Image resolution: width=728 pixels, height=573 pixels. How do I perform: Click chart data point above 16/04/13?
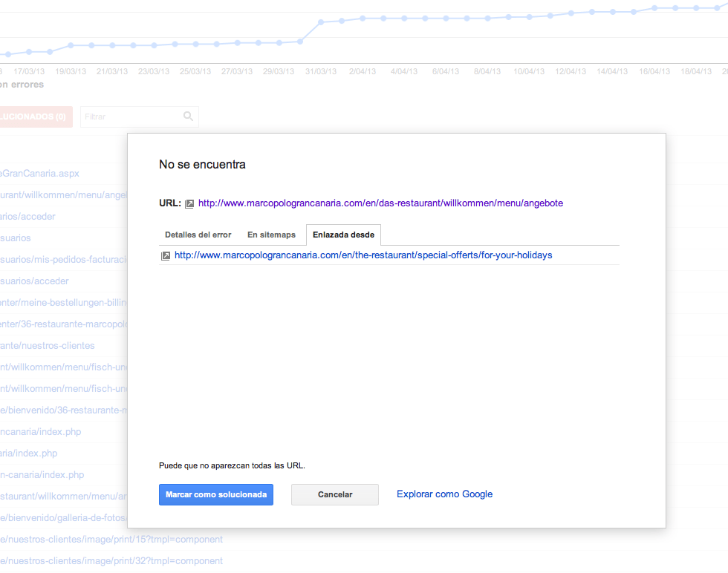pyautogui.click(x=654, y=8)
